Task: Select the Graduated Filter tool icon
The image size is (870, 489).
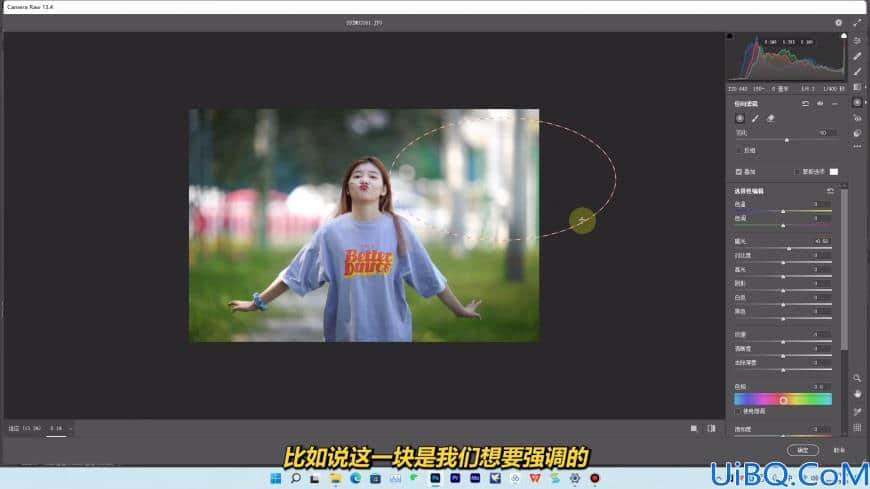Action: click(857, 87)
